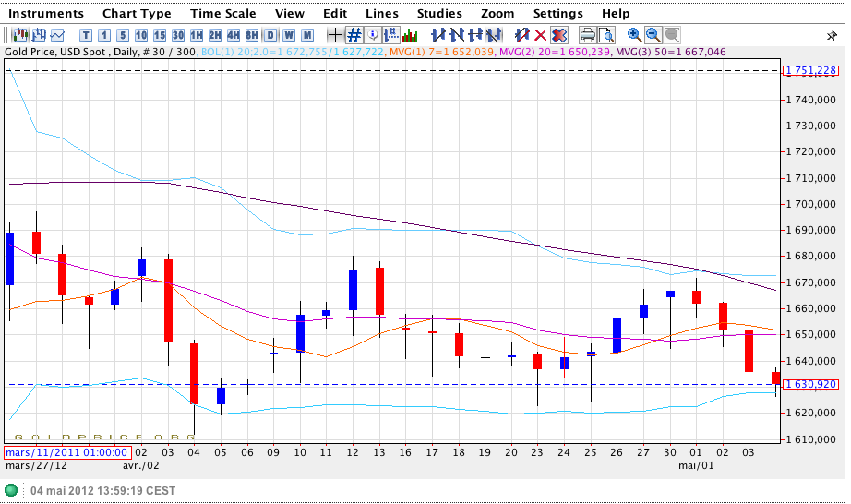Image resolution: width=851 pixels, height=504 pixels.
Task: Click the 1 630,920 price label on axis
Action: click(x=811, y=384)
